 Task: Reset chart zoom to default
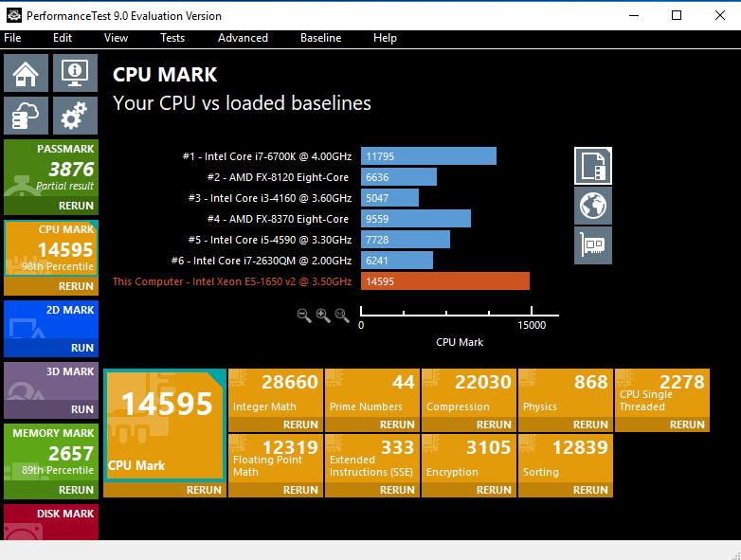tap(342, 316)
